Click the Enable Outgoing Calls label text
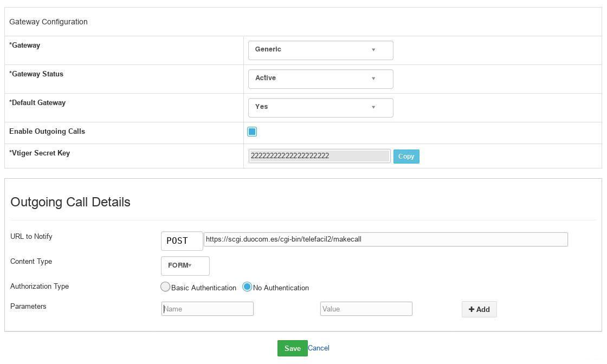The height and width of the screenshot is (364, 607). pos(47,132)
